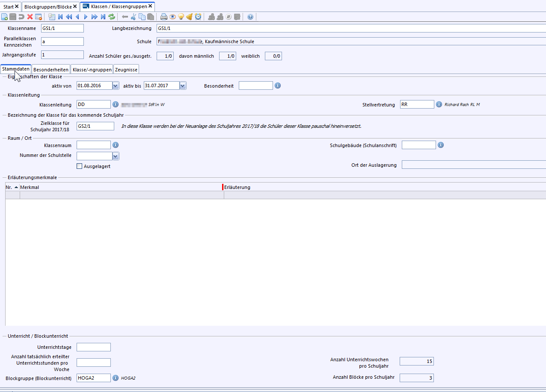Jump to the first record

(60, 17)
